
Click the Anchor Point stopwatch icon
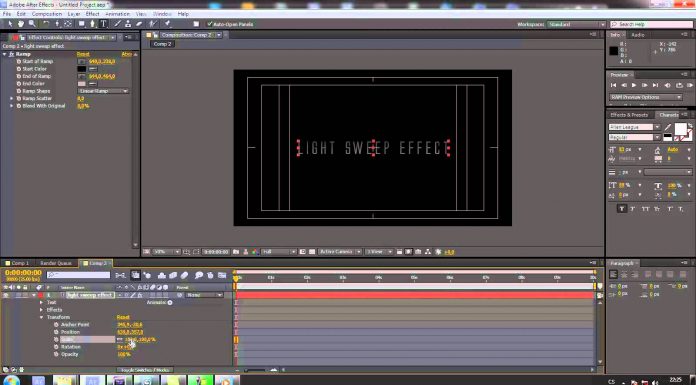point(56,325)
